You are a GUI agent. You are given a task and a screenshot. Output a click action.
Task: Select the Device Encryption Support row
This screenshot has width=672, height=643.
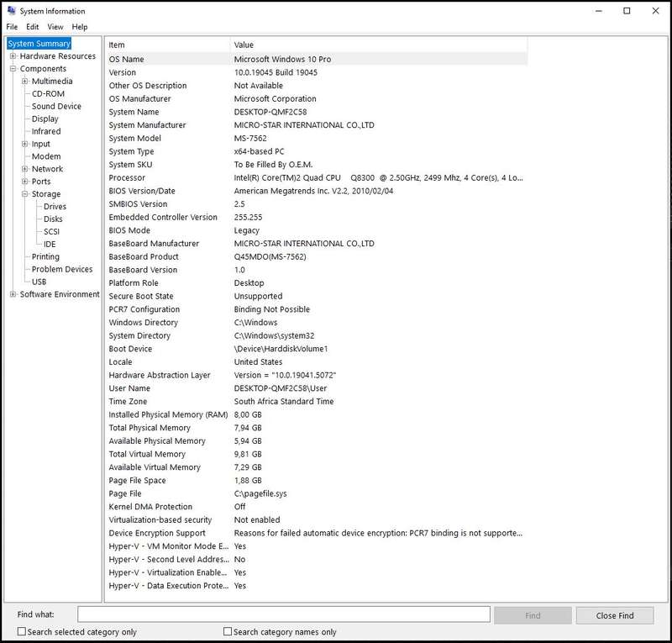(x=317, y=533)
